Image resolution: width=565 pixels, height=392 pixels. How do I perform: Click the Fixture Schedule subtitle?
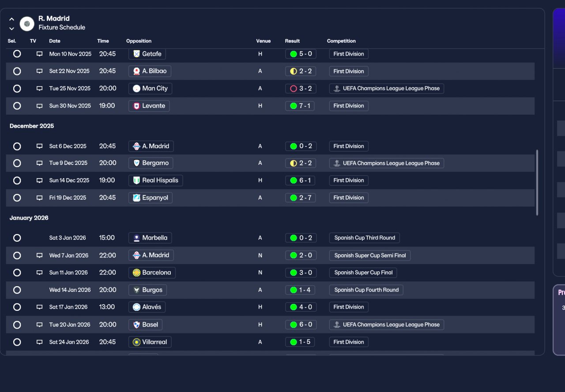click(x=62, y=27)
